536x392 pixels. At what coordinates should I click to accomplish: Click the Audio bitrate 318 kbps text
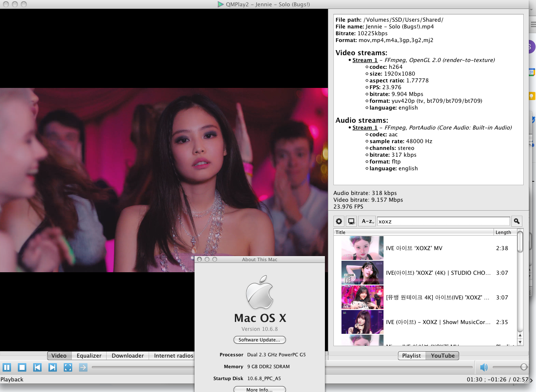click(365, 193)
